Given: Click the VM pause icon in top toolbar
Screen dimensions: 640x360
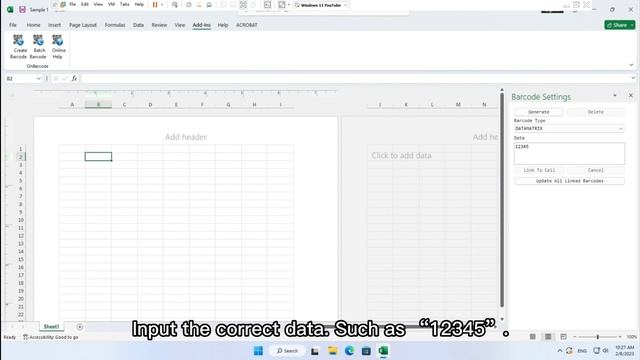Looking at the screenshot, I should tap(155, 5).
